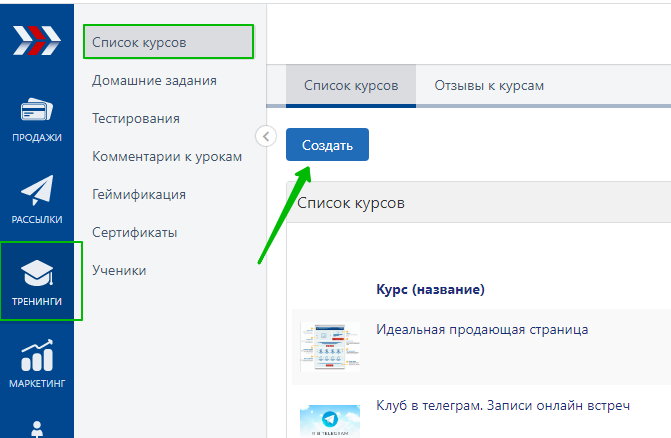Viewport: 671px width, 438px height.
Task: Collapse the sidebar with the arrow toggle
Action: (266, 136)
